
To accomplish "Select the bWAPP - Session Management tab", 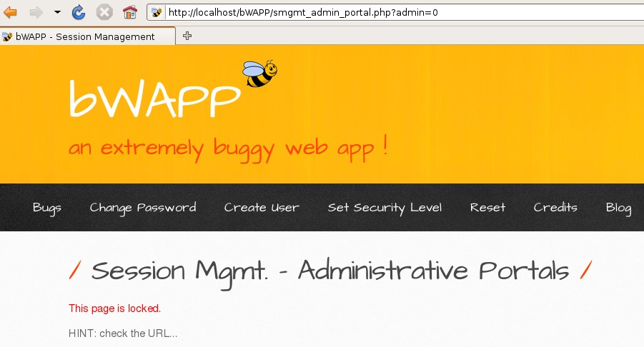I will [87, 36].
